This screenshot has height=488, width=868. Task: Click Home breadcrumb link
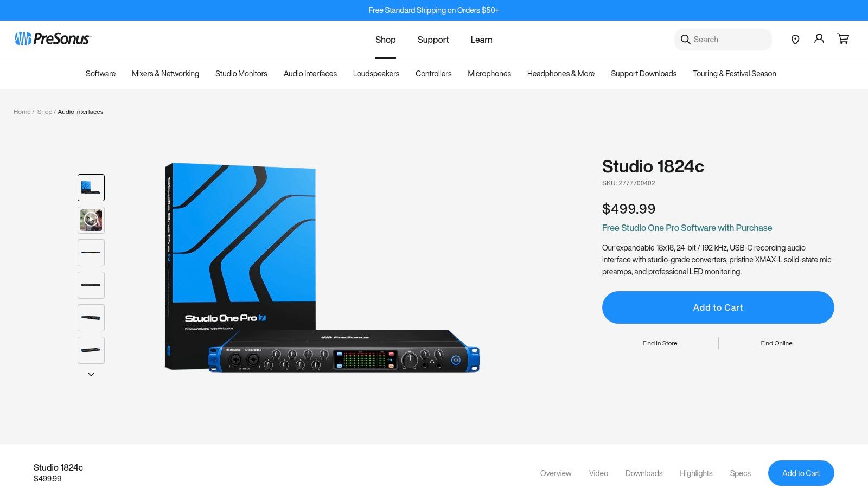(22, 112)
